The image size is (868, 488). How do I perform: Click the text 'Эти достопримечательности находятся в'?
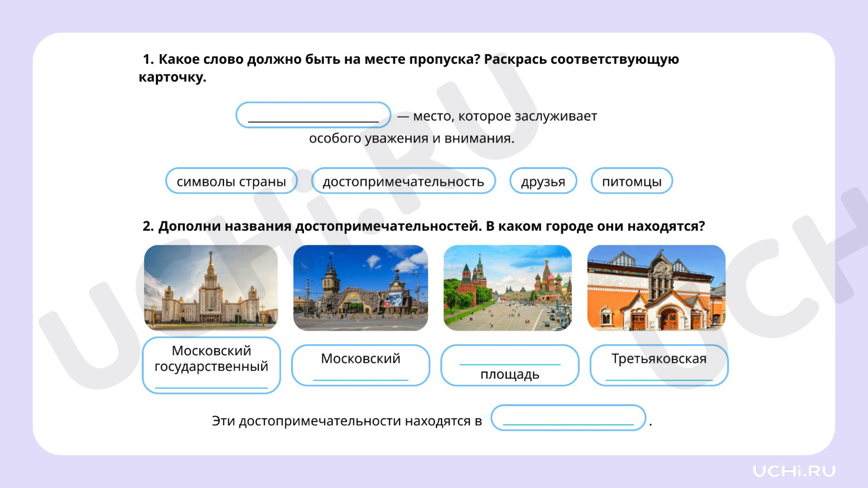(x=347, y=421)
